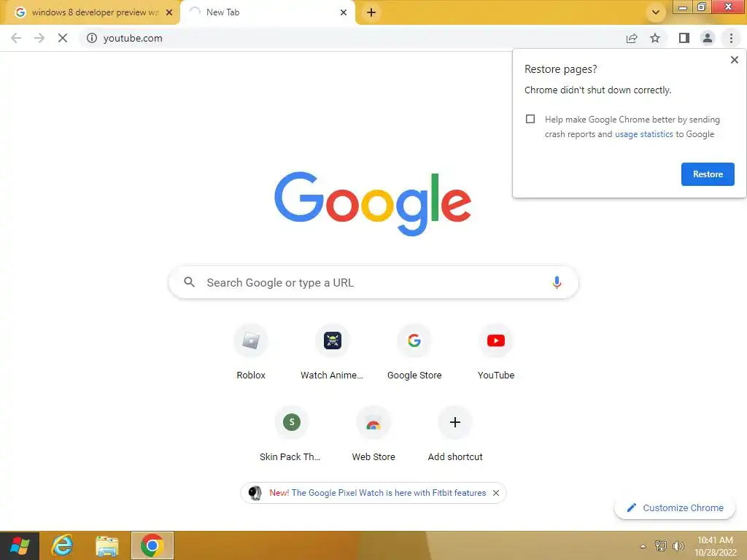Focus the Search Google or type a URL box
This screenshot has width=747, height=560.
(x=373, y=282)
